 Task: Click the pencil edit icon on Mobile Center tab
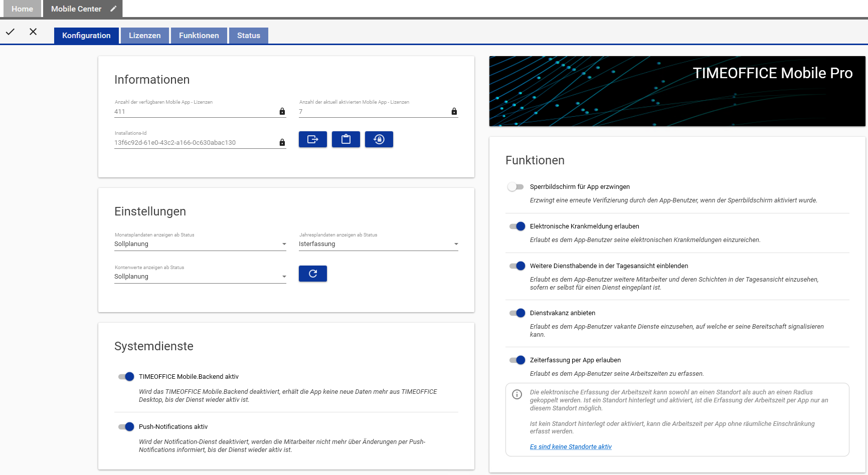(113, 9)
